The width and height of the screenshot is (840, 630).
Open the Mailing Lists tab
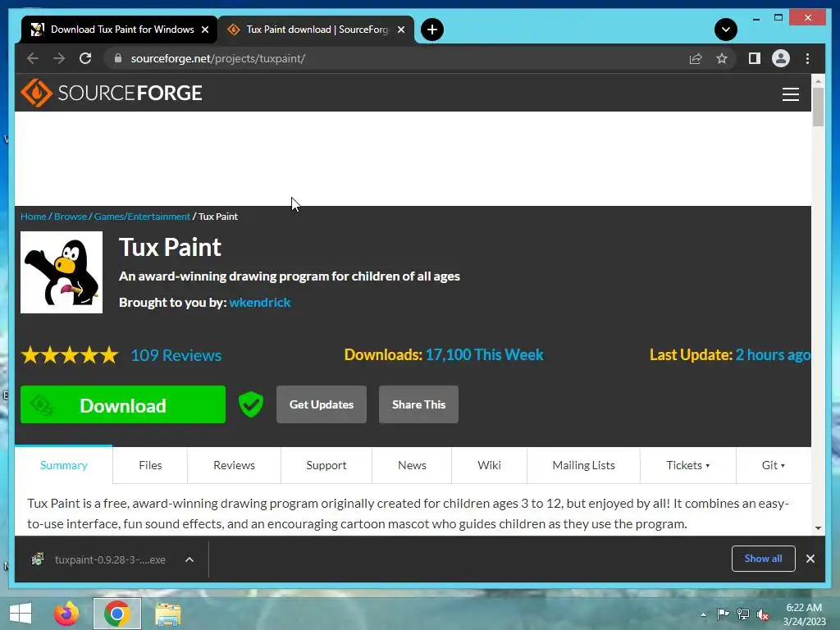(583, 465)
